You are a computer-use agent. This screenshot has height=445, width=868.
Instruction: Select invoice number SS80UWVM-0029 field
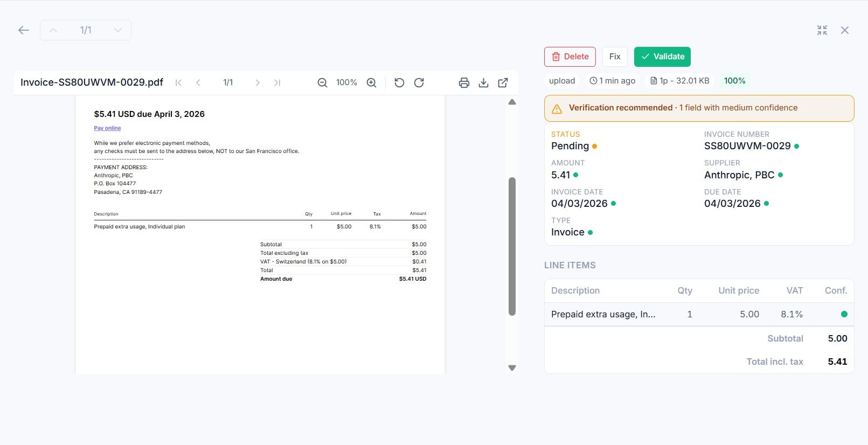pyautogui.click(x=747, y=146)
